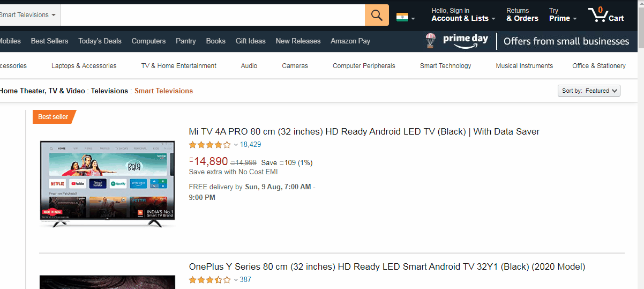Click the orange search magnifier icon
The width and height of the screenshot is (644, 289).
click(377, 15)
